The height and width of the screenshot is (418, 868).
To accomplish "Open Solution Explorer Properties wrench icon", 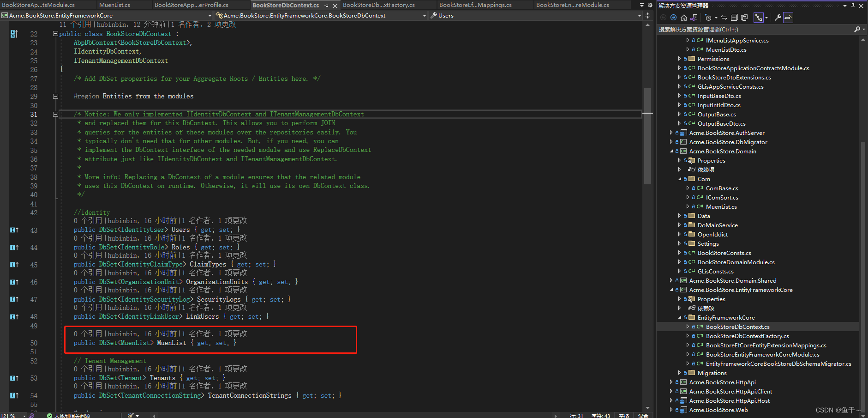I will tap(778, 18).
